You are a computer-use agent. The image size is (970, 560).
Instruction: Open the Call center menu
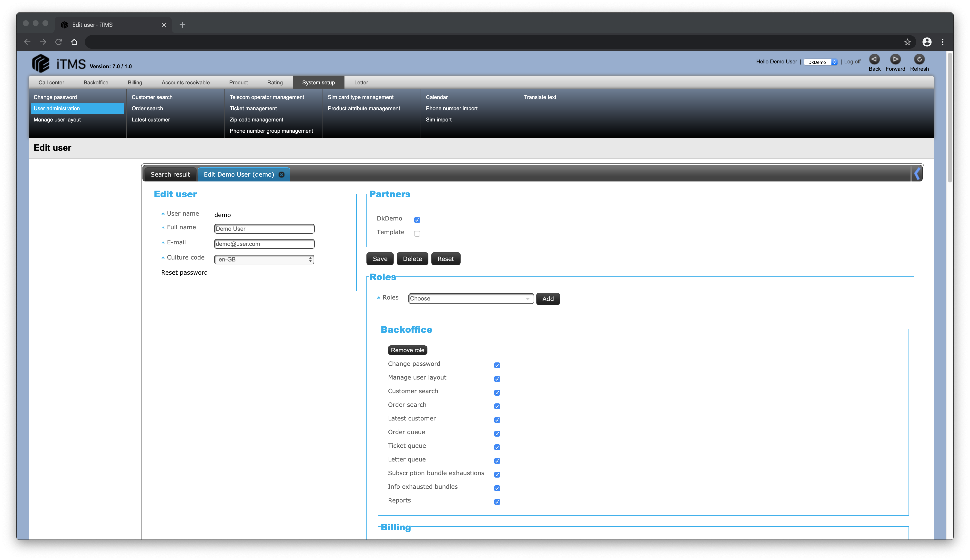[x=51, y=83]
